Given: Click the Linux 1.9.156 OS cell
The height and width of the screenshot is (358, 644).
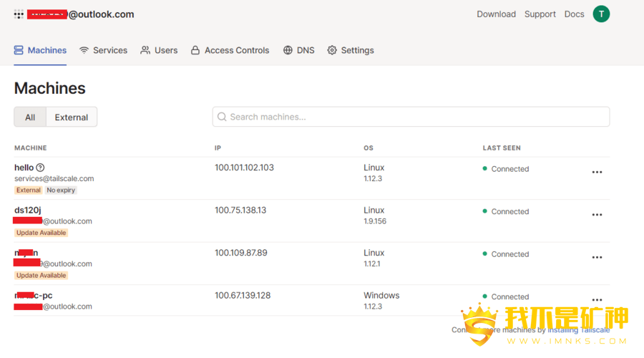Looking at the screenshot, I should point(374,216).
